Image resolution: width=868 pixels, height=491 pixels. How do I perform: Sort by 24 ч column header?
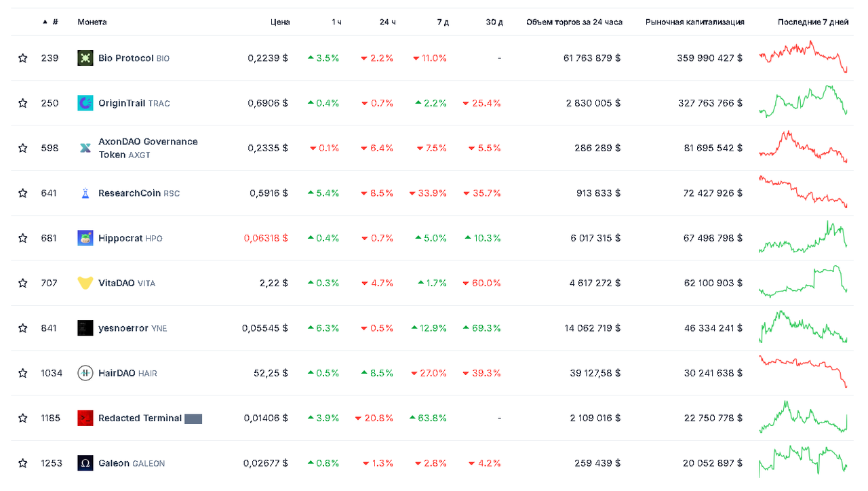(388, 22)
